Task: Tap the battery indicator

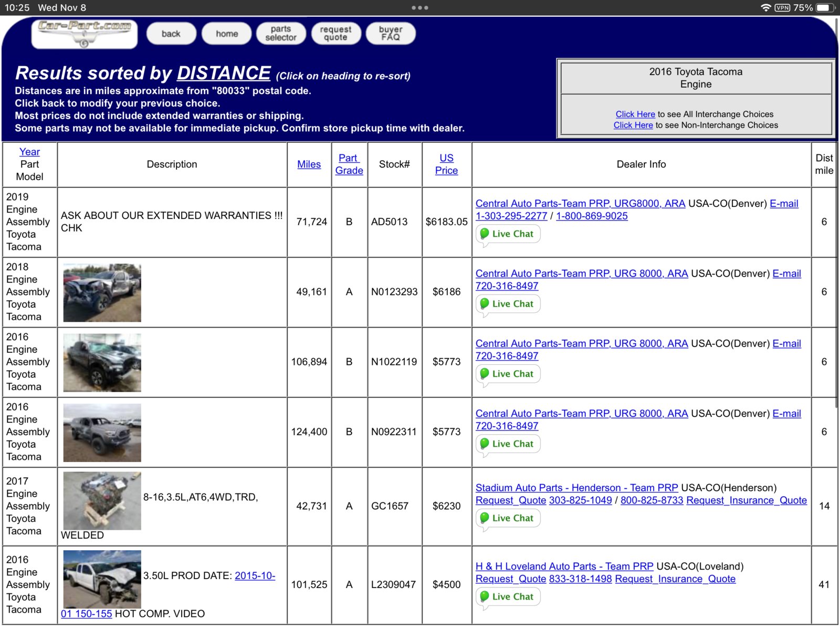Action: pos(826,7)
